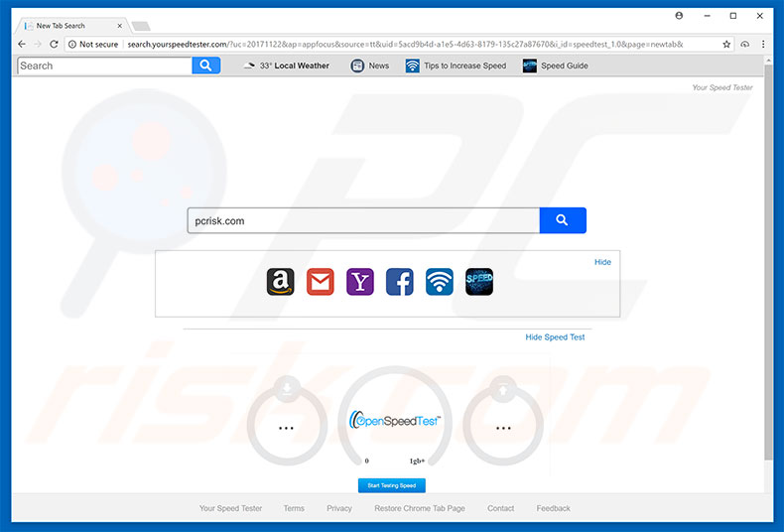Click the News toolbar icon
This screenshot has height=532, width=784.
357,66
